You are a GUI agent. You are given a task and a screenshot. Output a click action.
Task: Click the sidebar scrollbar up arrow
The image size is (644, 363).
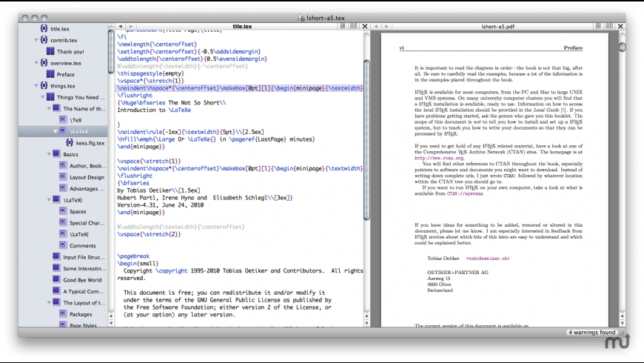click(x=111, y=316)
